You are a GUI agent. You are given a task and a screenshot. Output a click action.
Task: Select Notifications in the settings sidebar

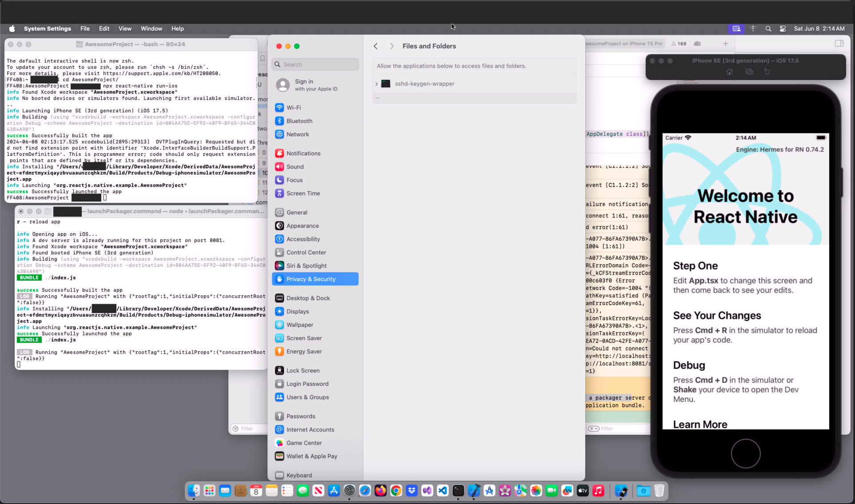tap(303, 153)
